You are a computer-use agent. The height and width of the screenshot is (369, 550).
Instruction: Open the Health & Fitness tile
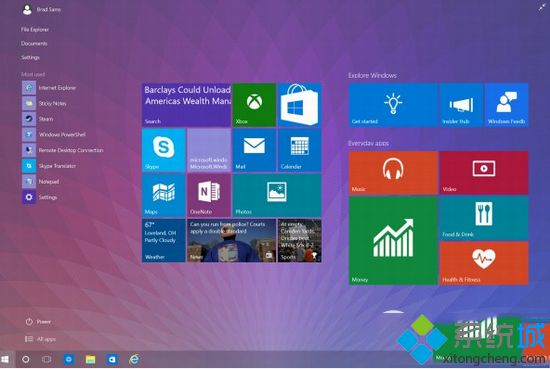pos(484,263)
